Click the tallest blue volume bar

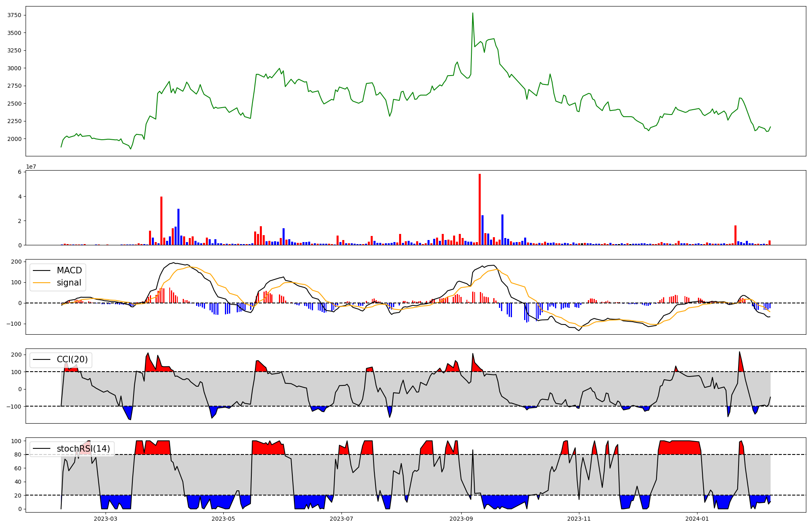click(178, 227)
